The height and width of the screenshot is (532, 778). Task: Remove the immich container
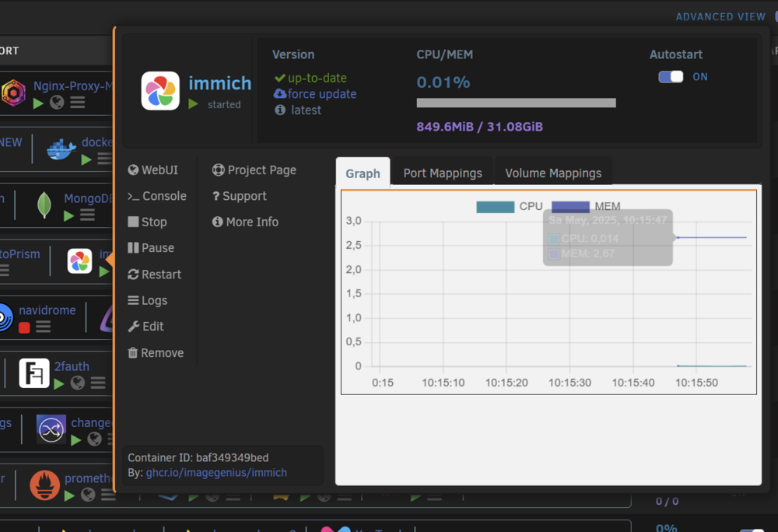click(x=156, y=352)
